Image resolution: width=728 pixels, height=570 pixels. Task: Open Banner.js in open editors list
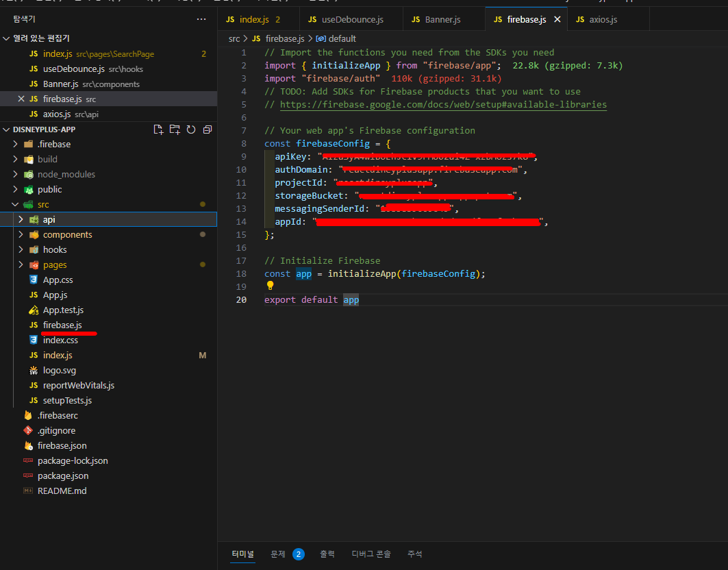pos(109,84)
